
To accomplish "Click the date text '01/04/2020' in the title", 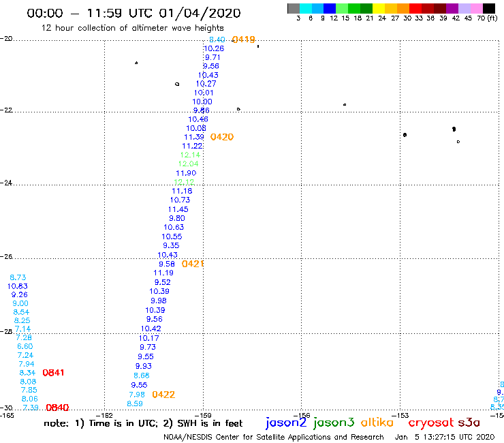I will point(200,13).
